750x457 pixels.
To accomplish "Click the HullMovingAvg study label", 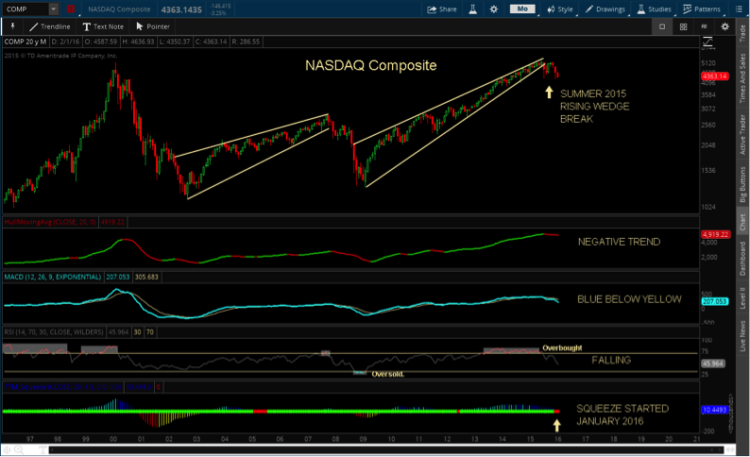I will [50, 222].
